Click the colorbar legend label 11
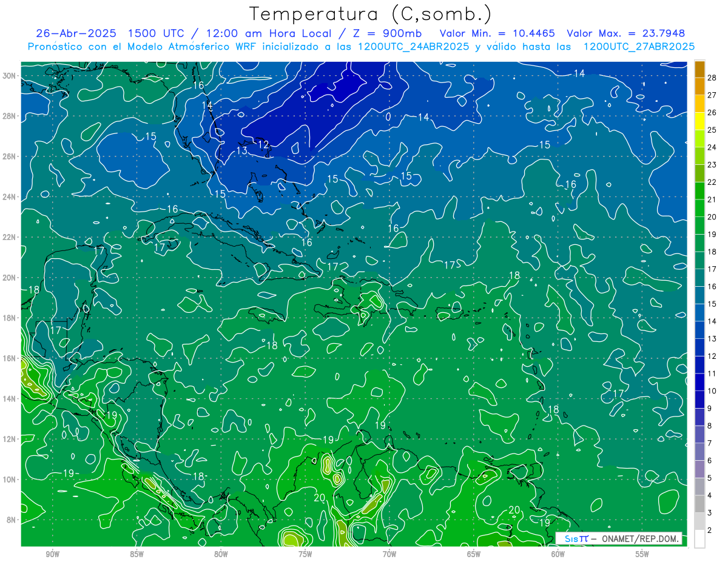The image size is (728, 562). click(x=712, y=373)
